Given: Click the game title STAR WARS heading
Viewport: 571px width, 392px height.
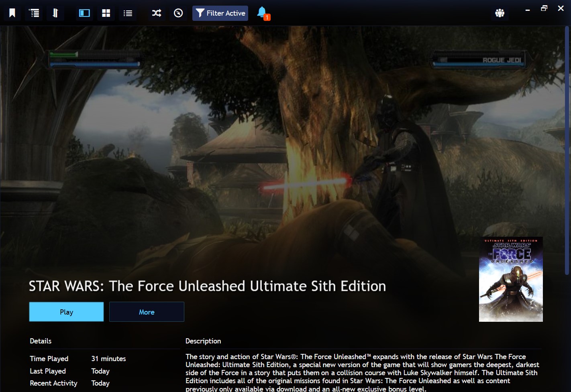Looking at the screenshot, I should coord(207,286).
